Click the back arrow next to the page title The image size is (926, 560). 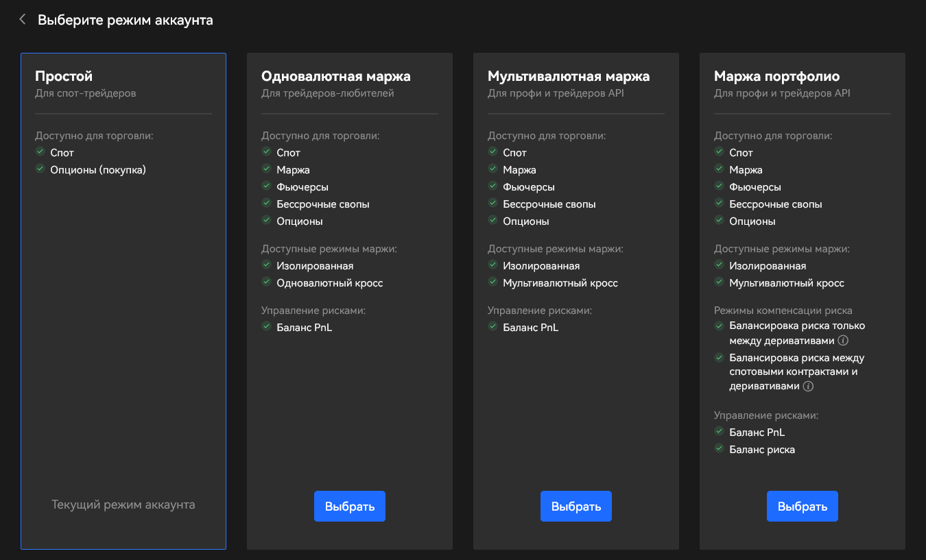click(x=22, y=19)
